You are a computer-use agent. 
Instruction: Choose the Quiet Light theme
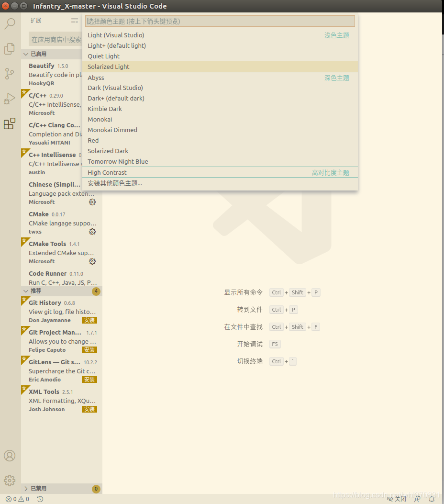[x=220, y=56]
